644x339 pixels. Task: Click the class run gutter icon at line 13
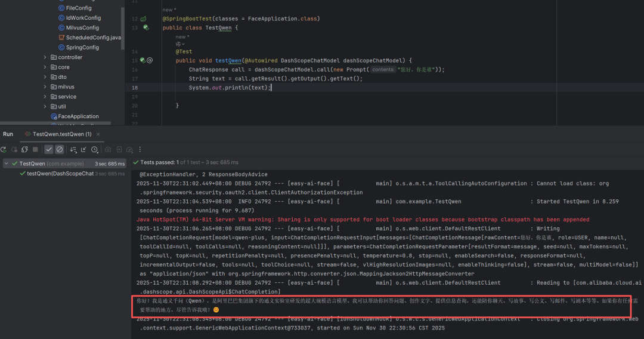tap(145, 28)
